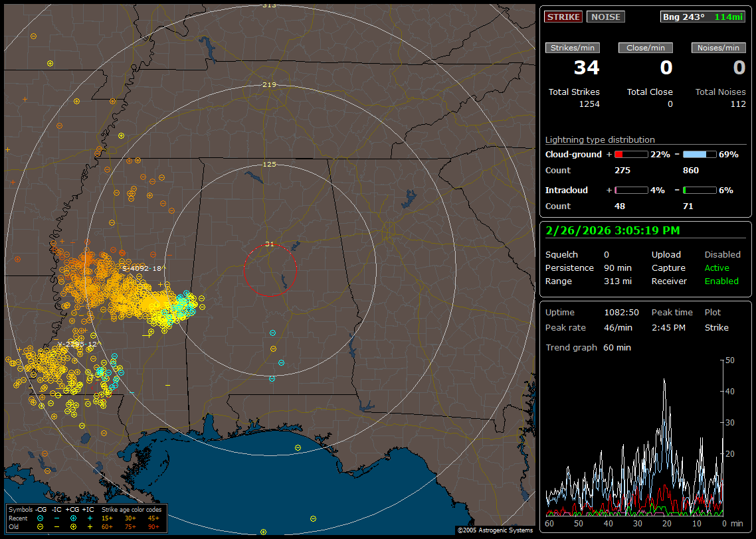Change the Trend graph 60 min interval
This screenshot has height=539, width=756.
(x=616, y=348)
